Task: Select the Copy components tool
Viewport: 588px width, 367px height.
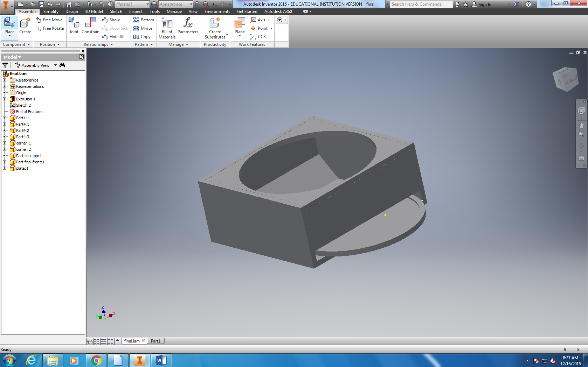Action: click(x=142, y=37)
